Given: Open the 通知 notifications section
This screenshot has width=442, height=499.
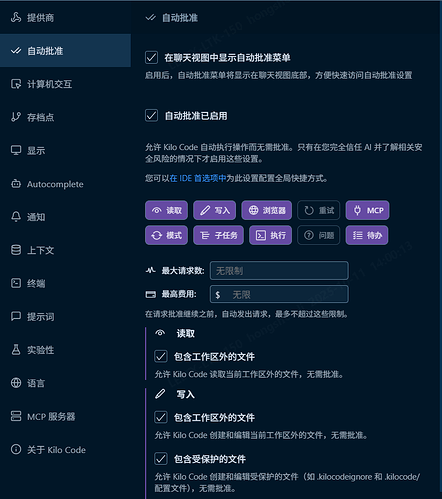Looking at the screenshot, I should [x=65, y=217].
